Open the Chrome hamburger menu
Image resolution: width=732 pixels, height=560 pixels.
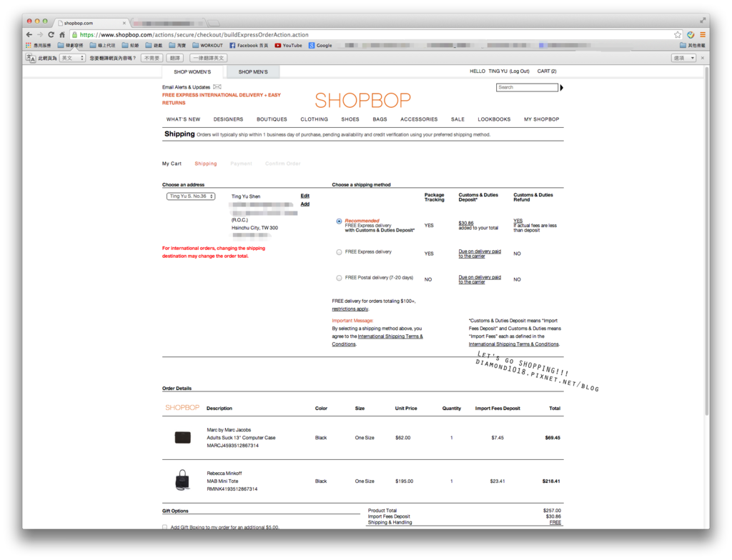703,34
